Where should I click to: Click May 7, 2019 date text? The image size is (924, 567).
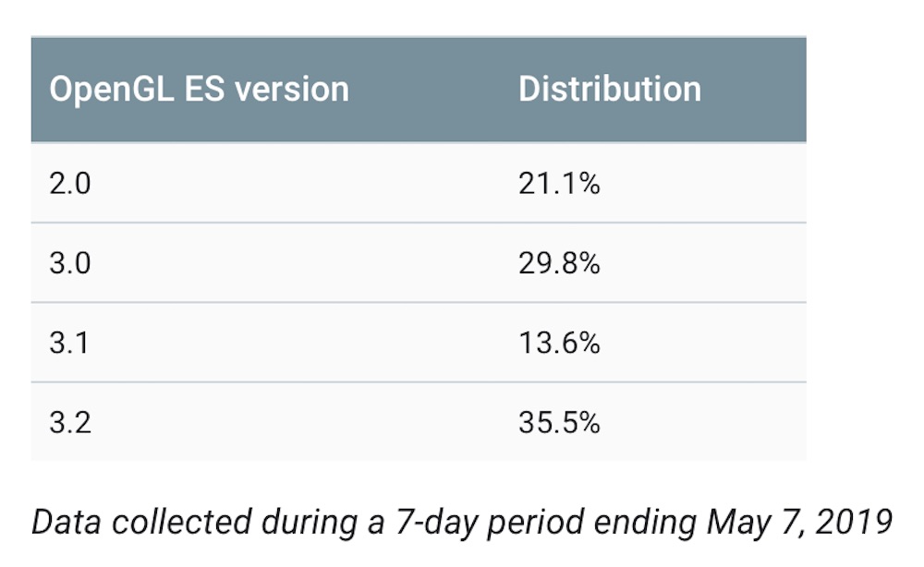(799, 523)
